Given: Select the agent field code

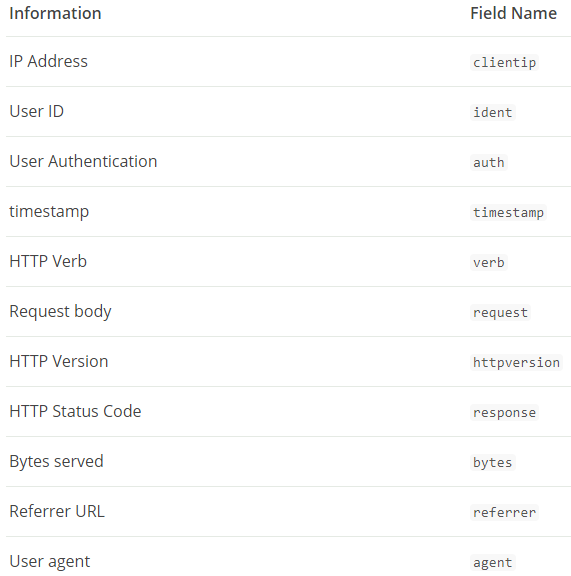Looking at the screenshot, I should 492,562.
